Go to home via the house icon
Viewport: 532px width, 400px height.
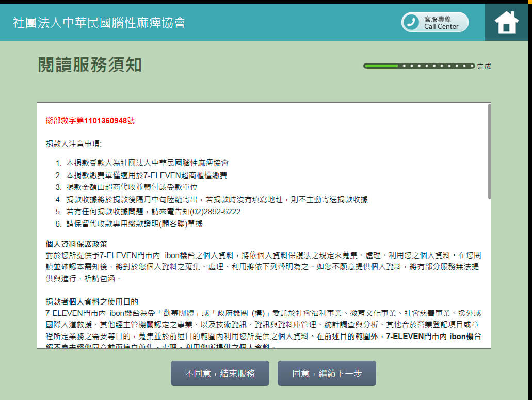506,22
